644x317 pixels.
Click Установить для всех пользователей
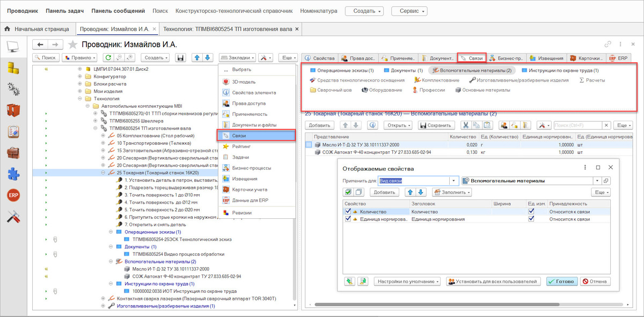[x=493, y=281]
